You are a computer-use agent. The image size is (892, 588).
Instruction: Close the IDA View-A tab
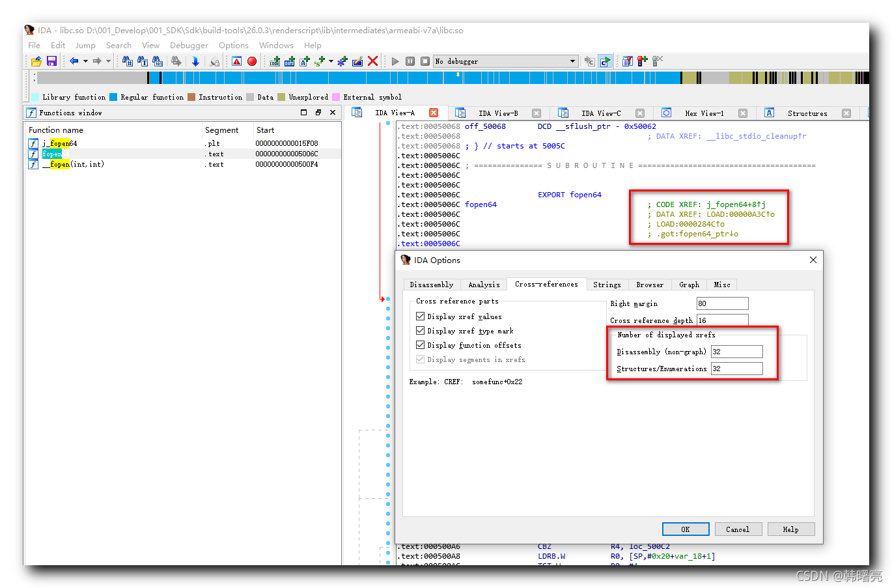(434, 113)
